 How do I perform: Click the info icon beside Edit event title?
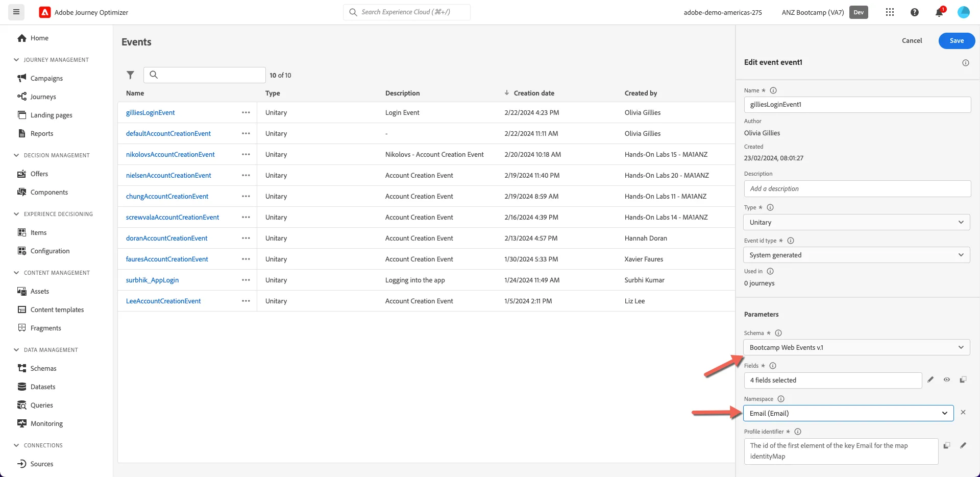point(966,63)
